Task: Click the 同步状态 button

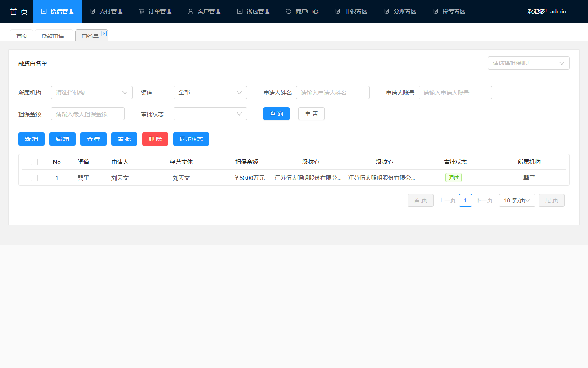Action: tap(191, 139)
